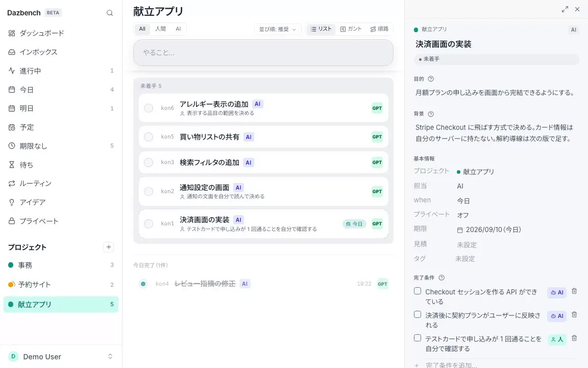588x368 pixels.
Task: Edit the 目的 description text
Action: pos(495,93)
